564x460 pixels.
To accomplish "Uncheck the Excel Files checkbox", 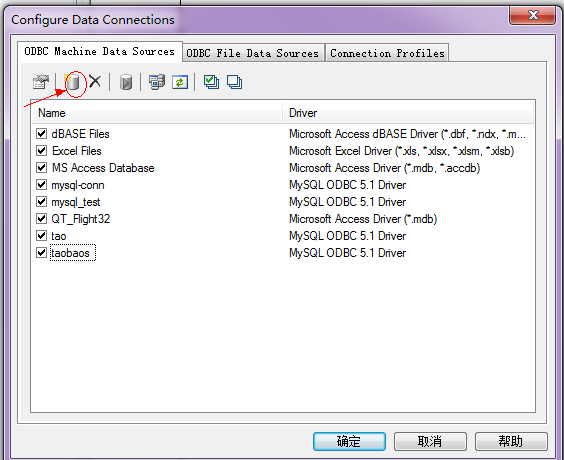I will 41,150.
